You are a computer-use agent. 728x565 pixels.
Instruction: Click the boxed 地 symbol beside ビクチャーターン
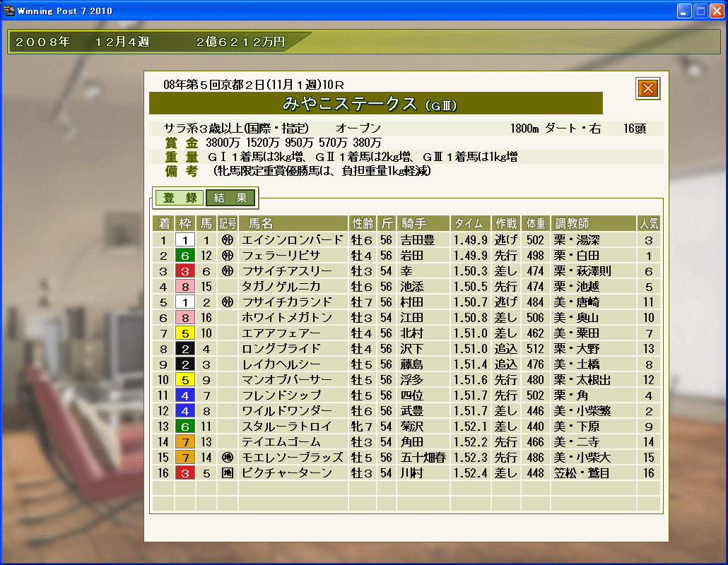(227, 473)
